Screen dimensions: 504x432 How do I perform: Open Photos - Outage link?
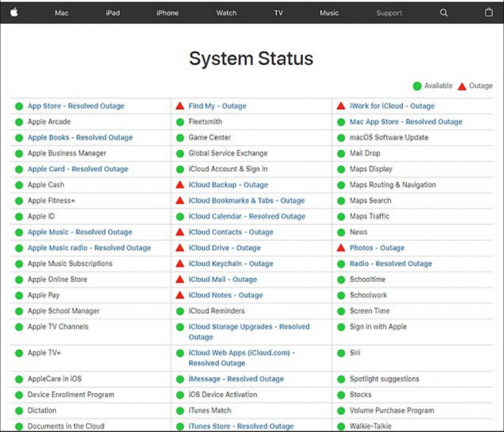377,248
